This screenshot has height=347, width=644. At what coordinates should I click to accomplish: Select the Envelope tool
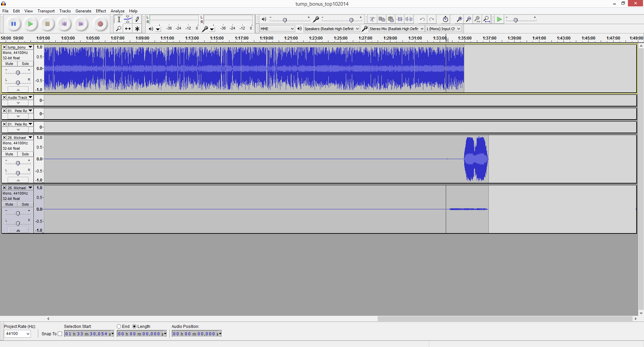tap(128, 19)
